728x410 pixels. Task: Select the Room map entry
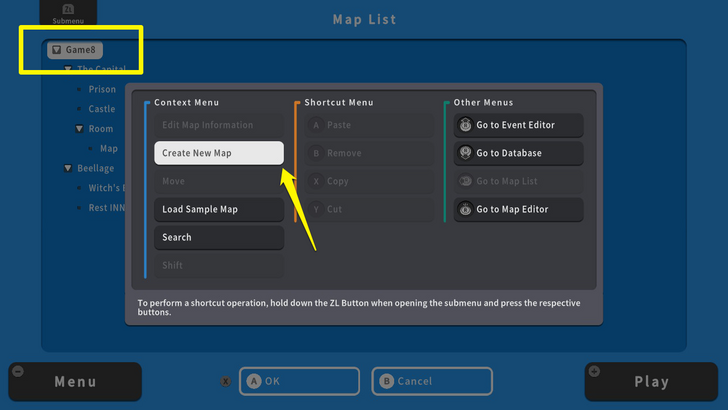[101, 129]
